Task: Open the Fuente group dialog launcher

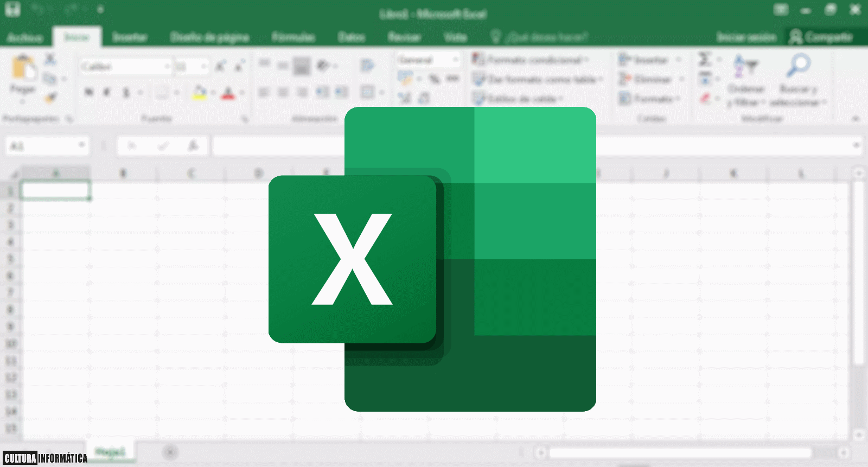Action: tap(245, 119)
